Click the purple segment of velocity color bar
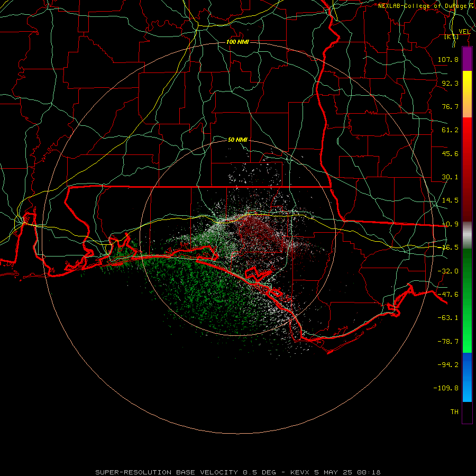 click(467, 59)
